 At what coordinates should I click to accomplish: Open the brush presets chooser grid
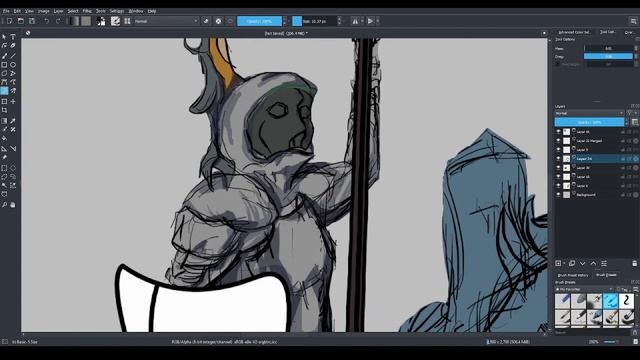(127, 21)
